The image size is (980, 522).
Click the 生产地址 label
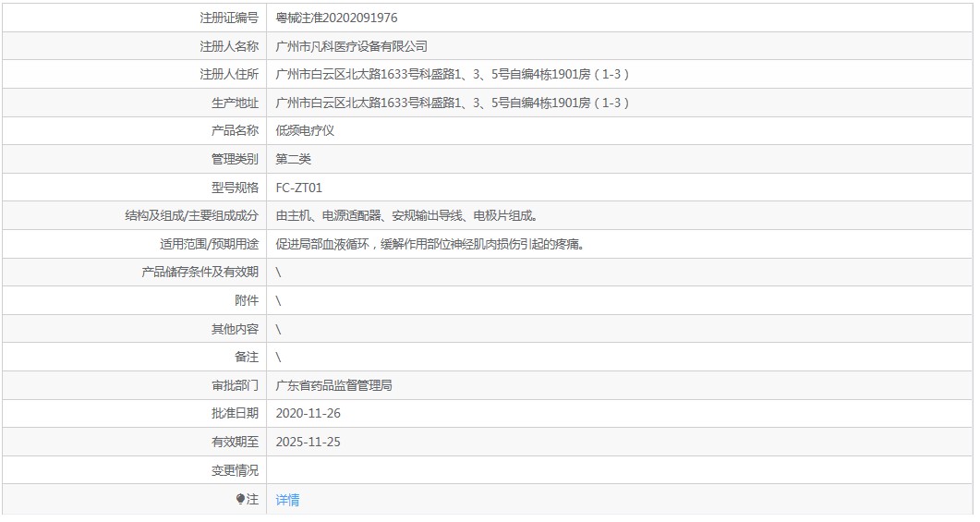(235, 103)
